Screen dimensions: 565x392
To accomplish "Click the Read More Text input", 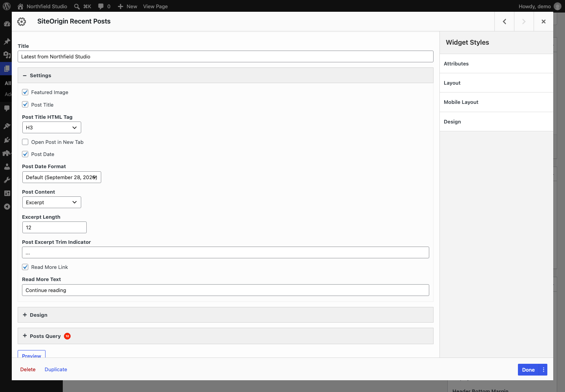I will [x=226, y=290].
